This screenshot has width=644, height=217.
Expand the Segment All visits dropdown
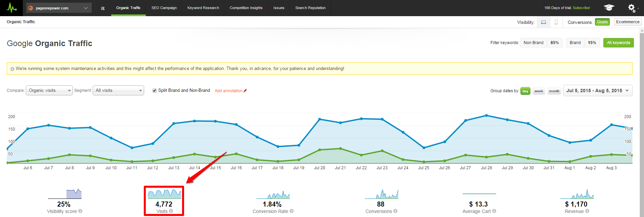pyautogui.click(x=118, y=91)
